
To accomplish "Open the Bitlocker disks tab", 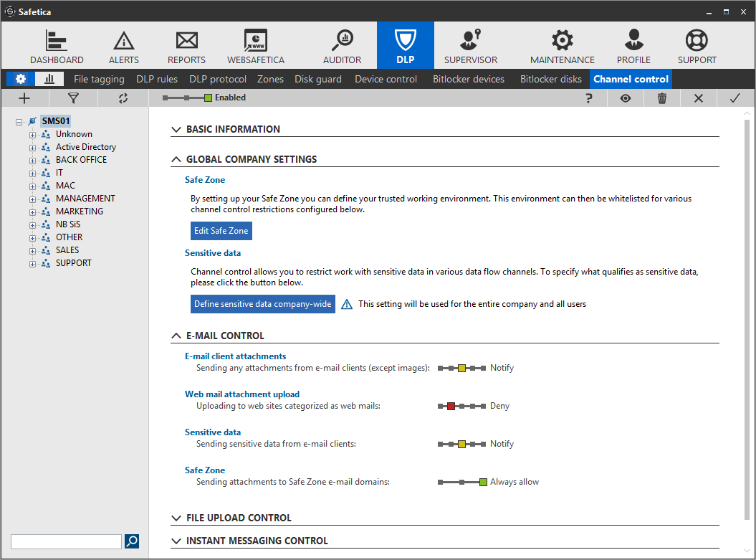I will (x=550, y=79).
